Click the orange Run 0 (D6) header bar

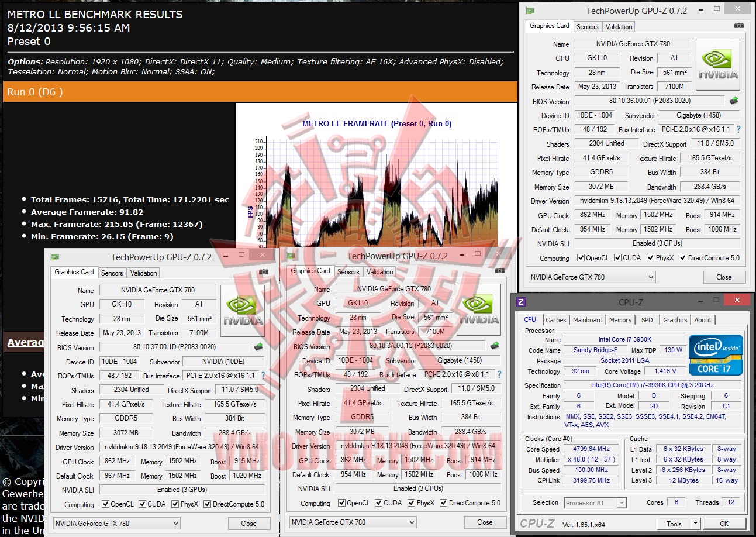(260, 92)
